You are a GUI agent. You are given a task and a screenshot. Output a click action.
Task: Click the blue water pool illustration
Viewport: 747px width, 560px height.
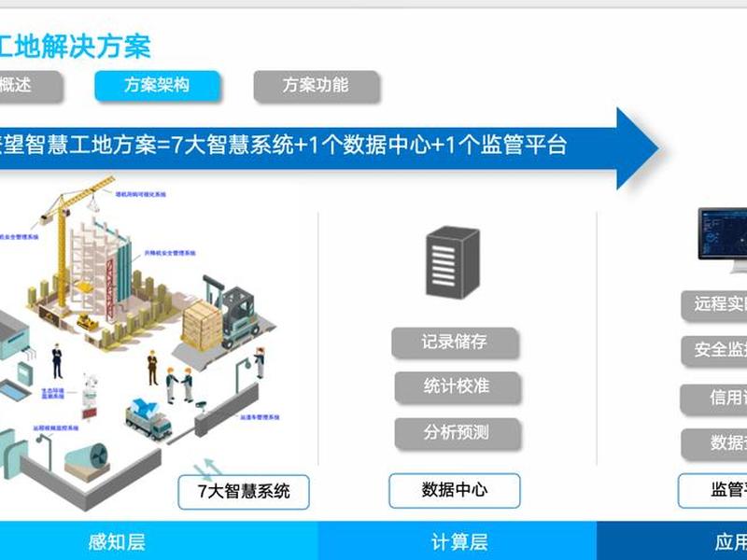[x=14, y=390]
